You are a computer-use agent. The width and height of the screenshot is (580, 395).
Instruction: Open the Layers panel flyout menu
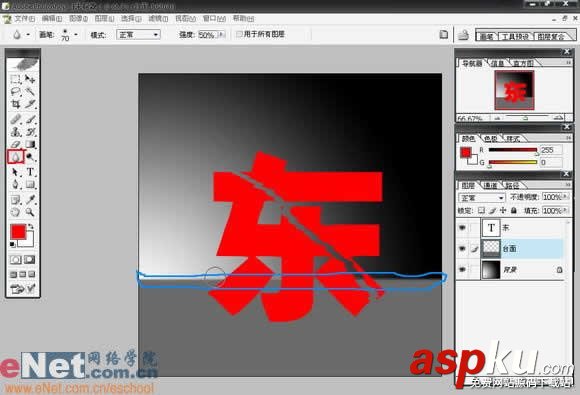(x=569, y=185)
